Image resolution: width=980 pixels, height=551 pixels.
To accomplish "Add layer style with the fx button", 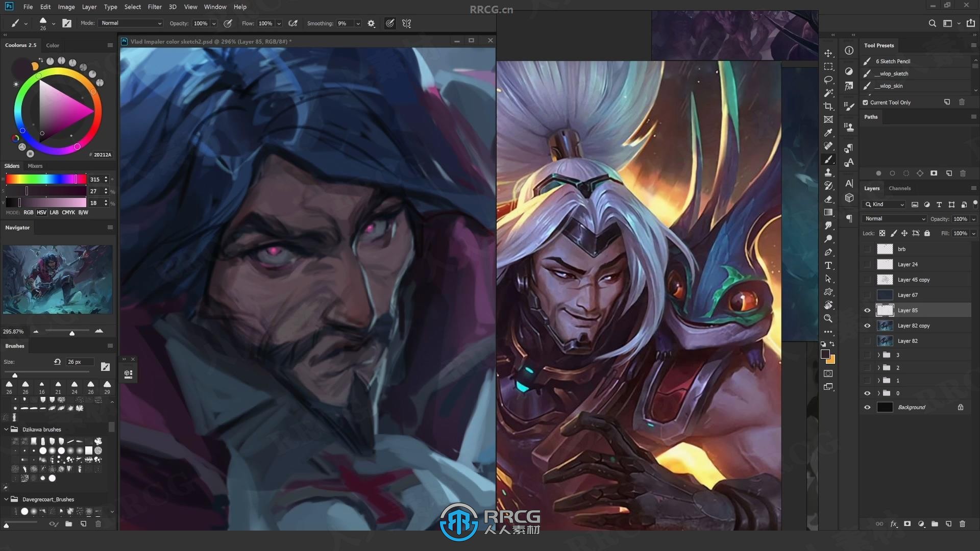I will click(x=894, y=524).
